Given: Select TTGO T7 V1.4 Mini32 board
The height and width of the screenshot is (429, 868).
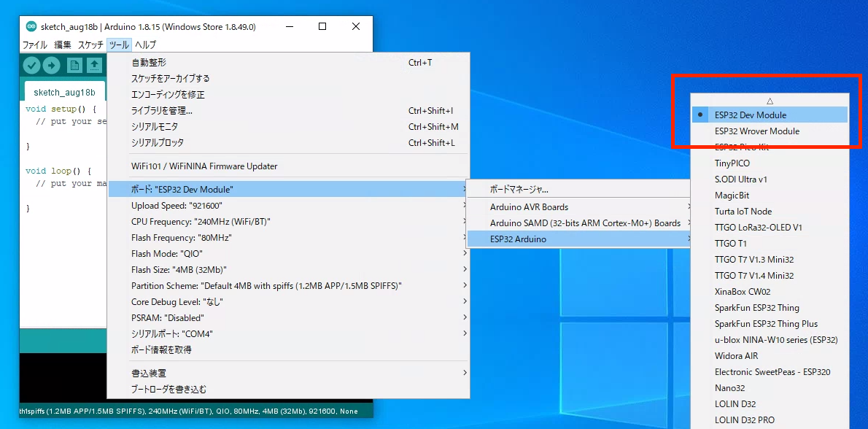Looking at the screenshot, I should click(770, 276).
